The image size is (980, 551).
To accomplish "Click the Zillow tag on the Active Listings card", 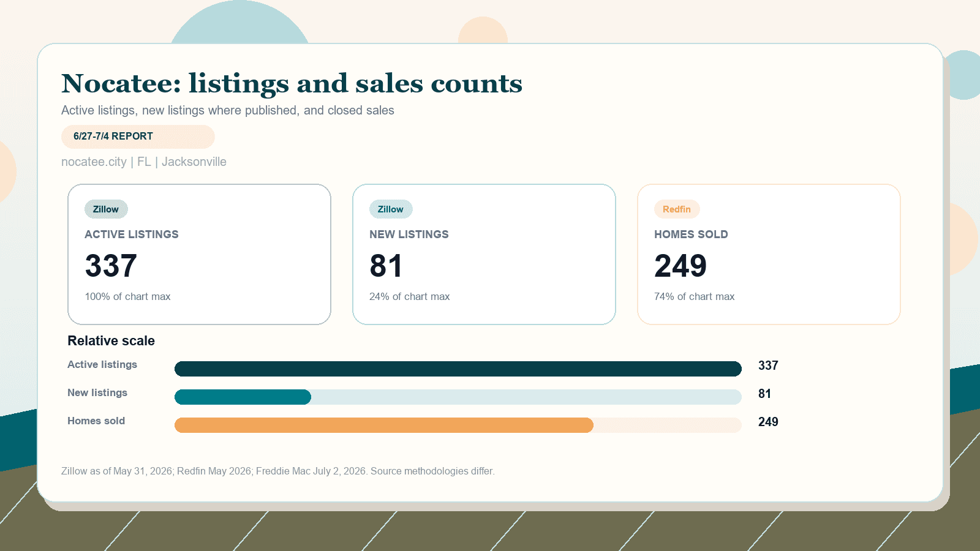I will pyautogui.click(x=106, y=209).
